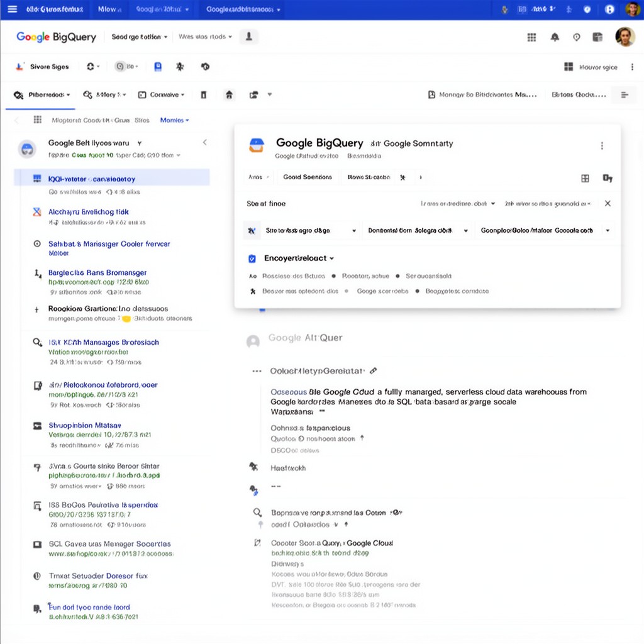
Task: Open the "Bbtoas Oodo...." link
Action: [x=579, y=95]
